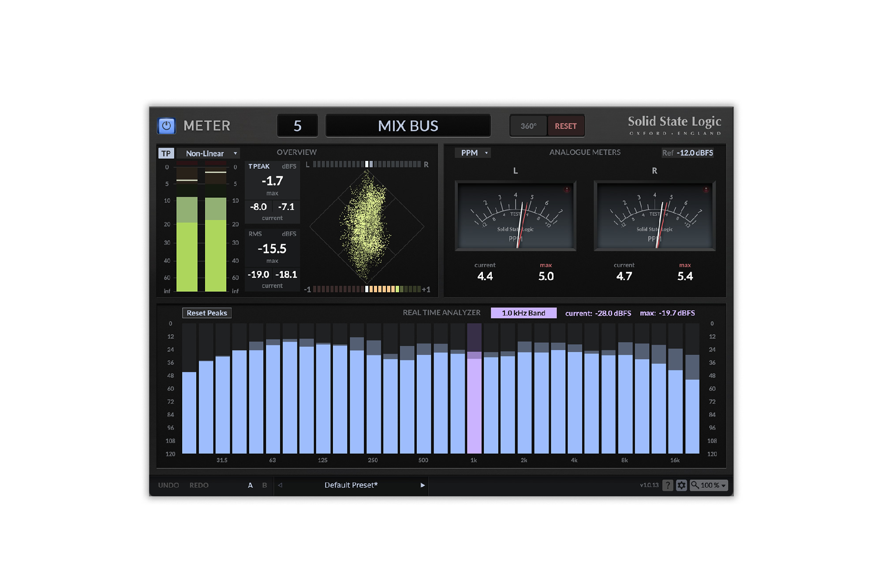Click the blue power button to bypass METER
The image size is (882, 588).
[166, 126]
